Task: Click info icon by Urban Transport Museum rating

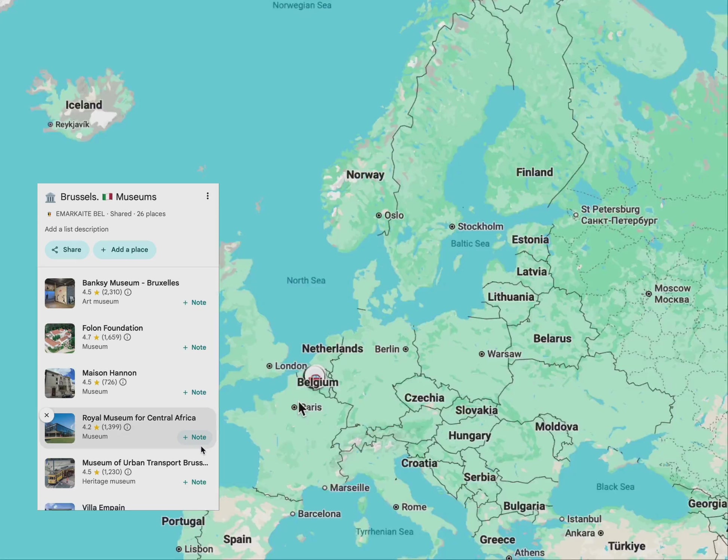Action: tap(128, 472)
